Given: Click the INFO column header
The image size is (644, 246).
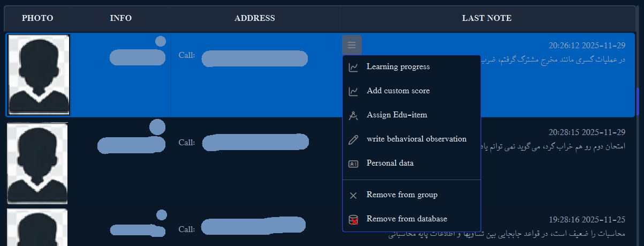Looking at the screenshot, I should click(120, 18).
